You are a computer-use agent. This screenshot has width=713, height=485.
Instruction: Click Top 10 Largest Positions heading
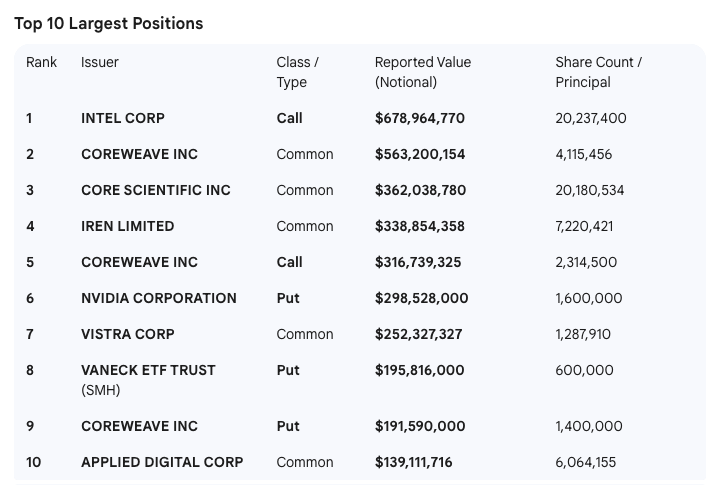coord(109,23)
